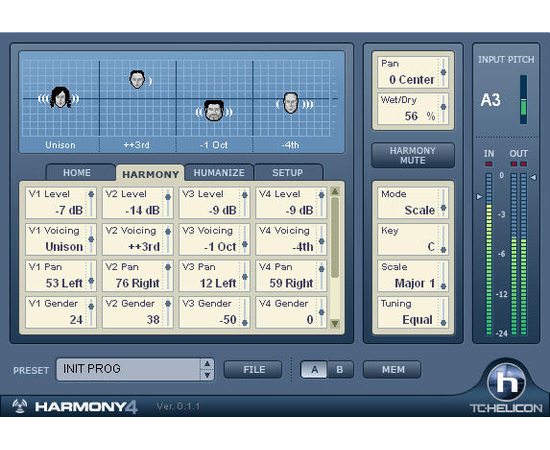Click the FILE button
Image resolution: width=550 pixels, height=450 pixels.
tap(253, 370)
